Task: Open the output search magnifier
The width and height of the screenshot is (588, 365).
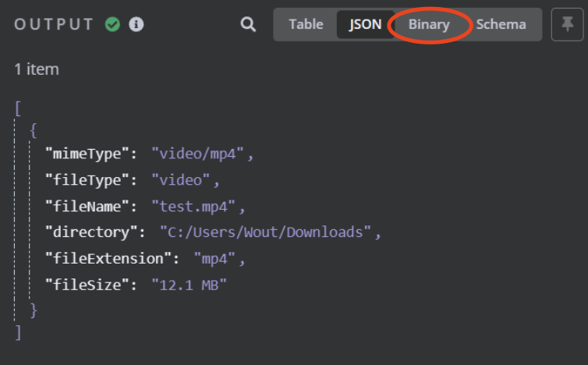Action: coord(248,25)
